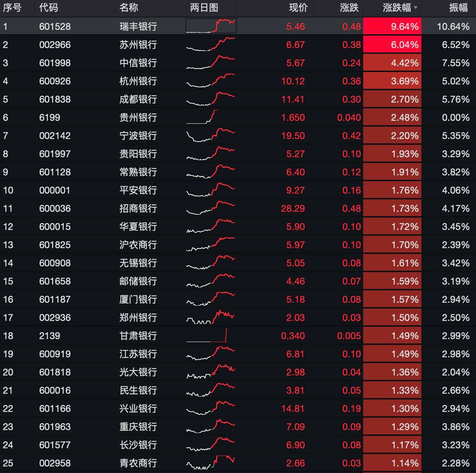Screen dimensions: 476x473
Task: Click the sort arrow beside 涨跌幅 header
Action: 416,8
